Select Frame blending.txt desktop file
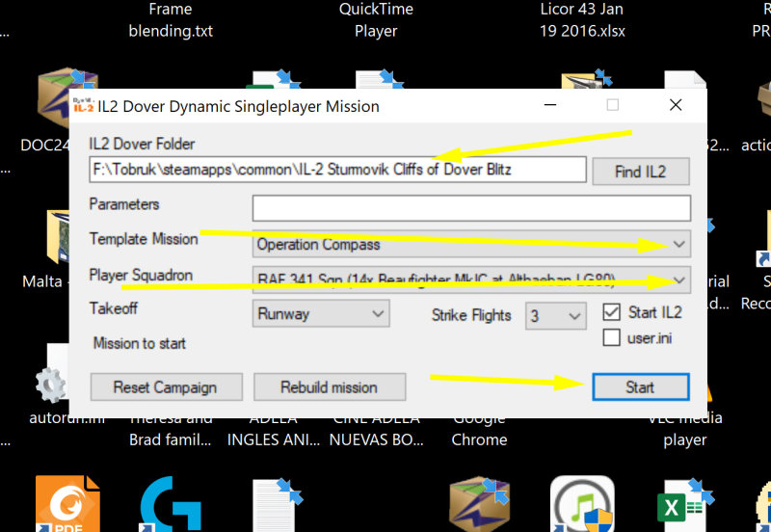Screen dimensions: 771x532 [171, 19]
